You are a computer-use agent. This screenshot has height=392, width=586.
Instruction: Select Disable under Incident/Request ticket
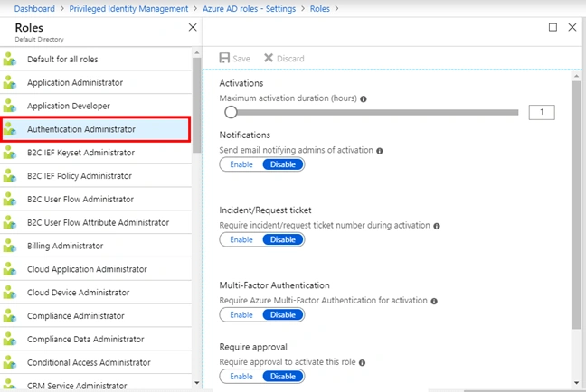coord(283,239)
